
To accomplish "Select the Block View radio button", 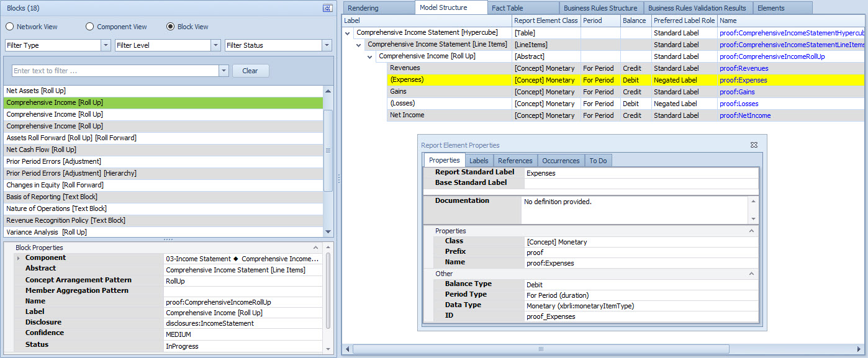I will (171, 27).
